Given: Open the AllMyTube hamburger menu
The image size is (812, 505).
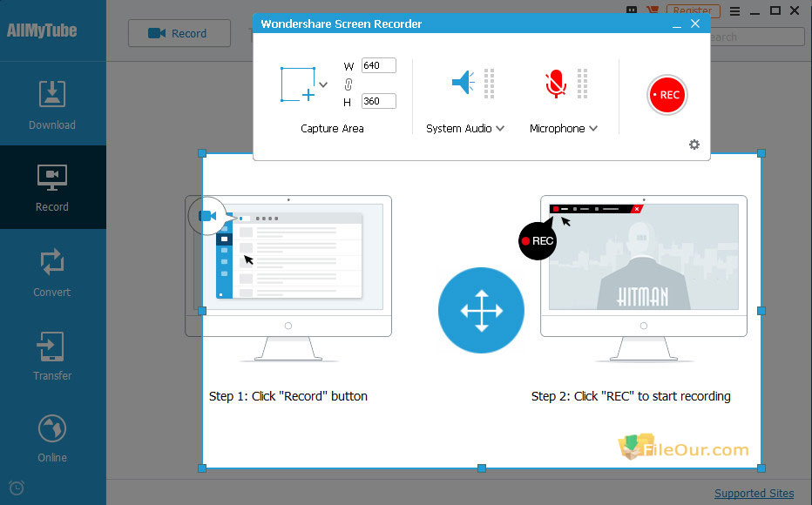Looking at the screenshot, I should tap(734, 10).
